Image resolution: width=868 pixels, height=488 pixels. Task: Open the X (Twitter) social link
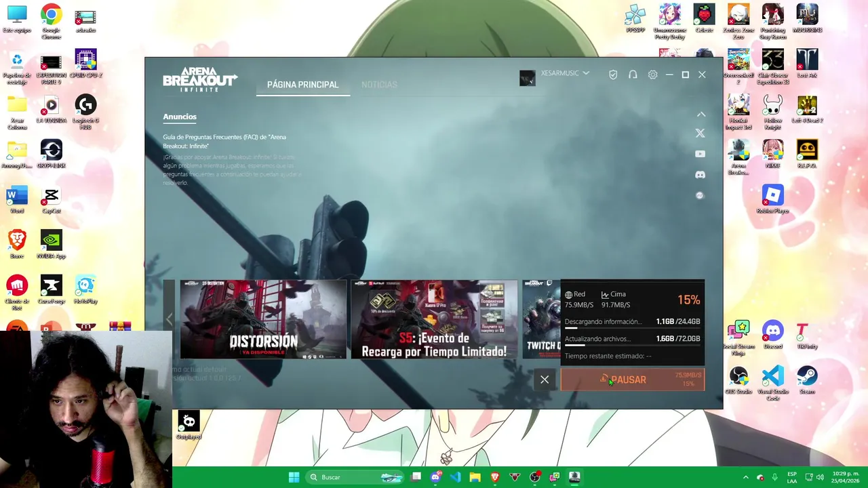pos(700,134)
